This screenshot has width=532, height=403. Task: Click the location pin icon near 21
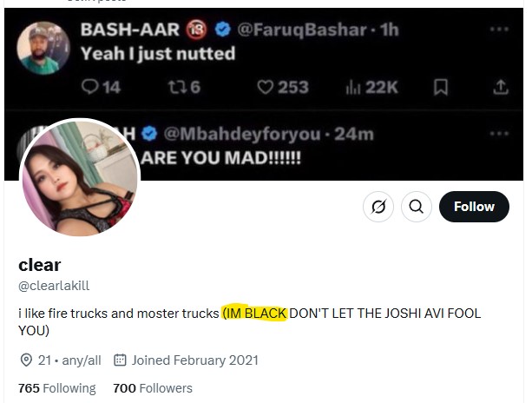click(x=26, y=360)
